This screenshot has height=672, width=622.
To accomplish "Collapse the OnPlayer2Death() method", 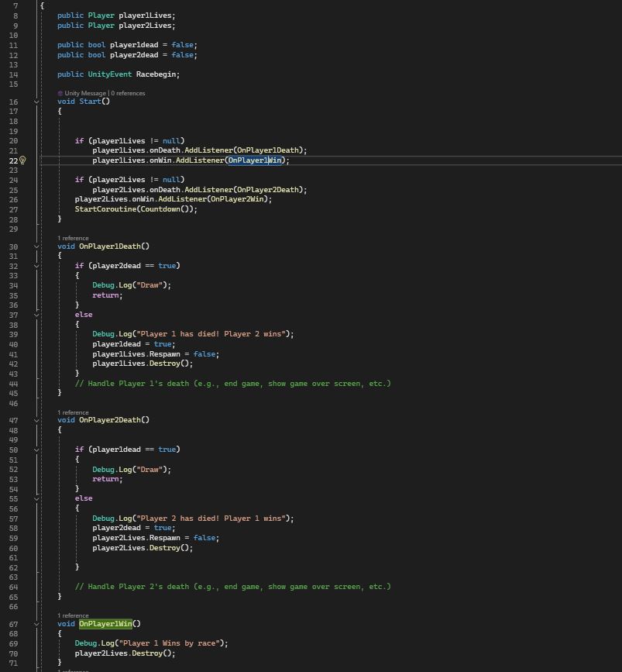I will tap(36, 420).
